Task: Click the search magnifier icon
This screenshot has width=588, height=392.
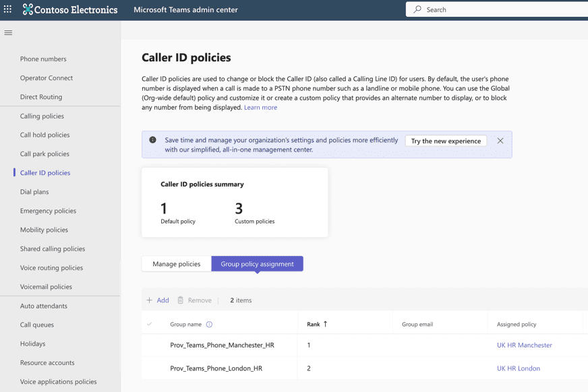Action: pyautogui.click(x=416, y=9)
